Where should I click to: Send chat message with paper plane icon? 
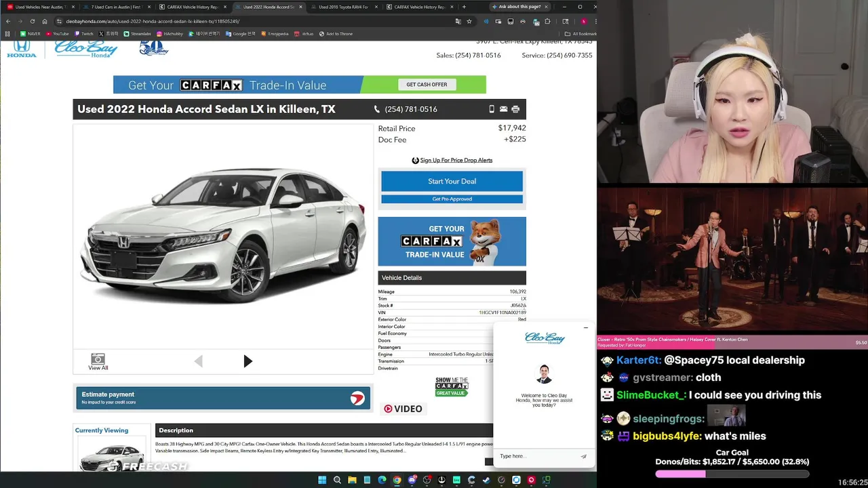(583, 456)
